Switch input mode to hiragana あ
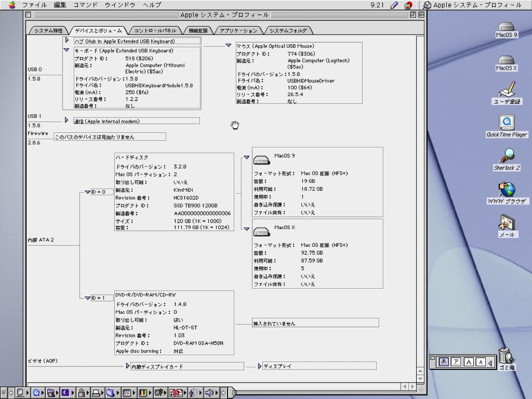532x399 pixels. (x=443, y=362)
